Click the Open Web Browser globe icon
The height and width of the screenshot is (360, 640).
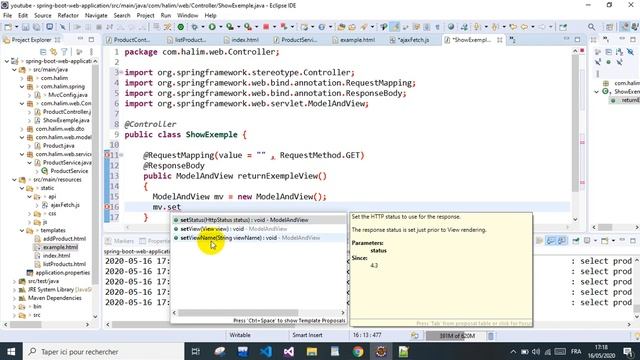451,27
